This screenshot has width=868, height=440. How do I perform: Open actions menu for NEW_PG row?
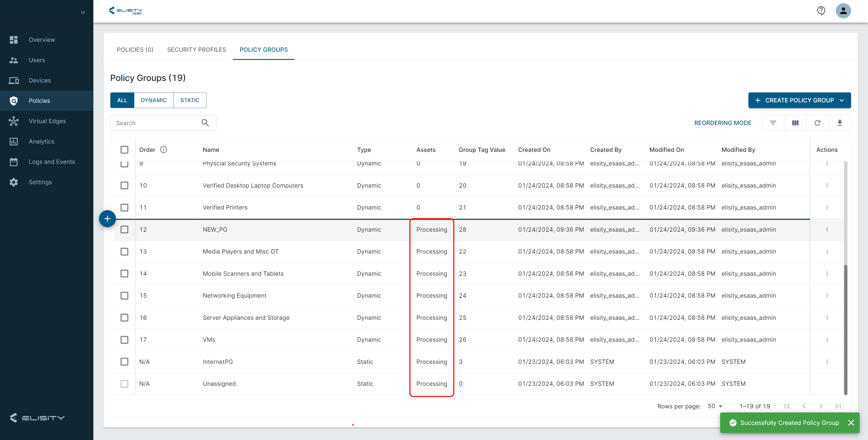(827, 229)
